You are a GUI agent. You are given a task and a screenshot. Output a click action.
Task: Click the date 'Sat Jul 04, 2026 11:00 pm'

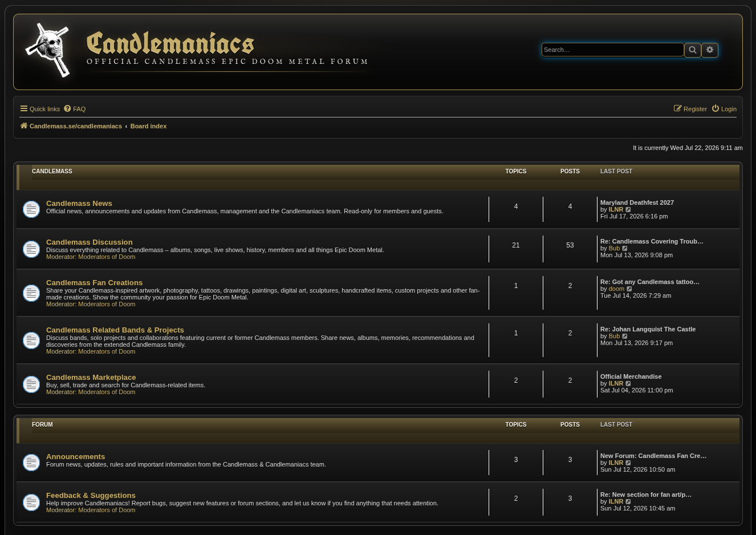[636, 391]
